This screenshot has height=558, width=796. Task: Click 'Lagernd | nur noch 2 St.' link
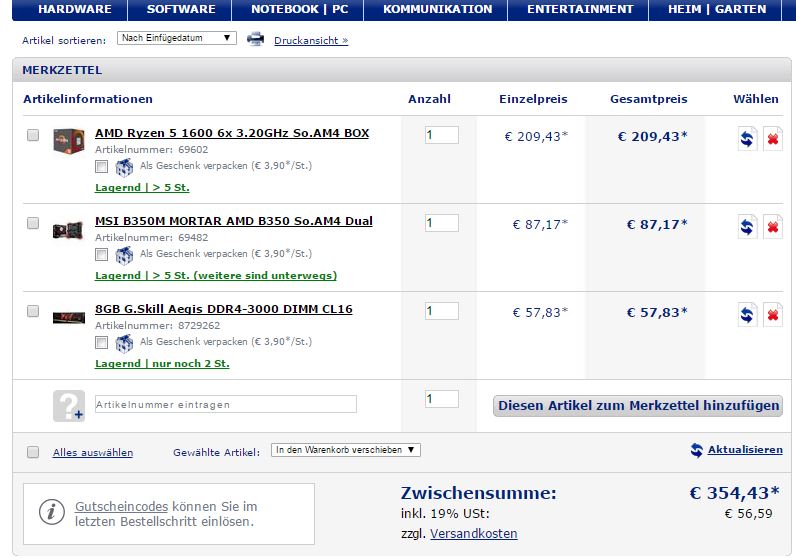[162, 364]
